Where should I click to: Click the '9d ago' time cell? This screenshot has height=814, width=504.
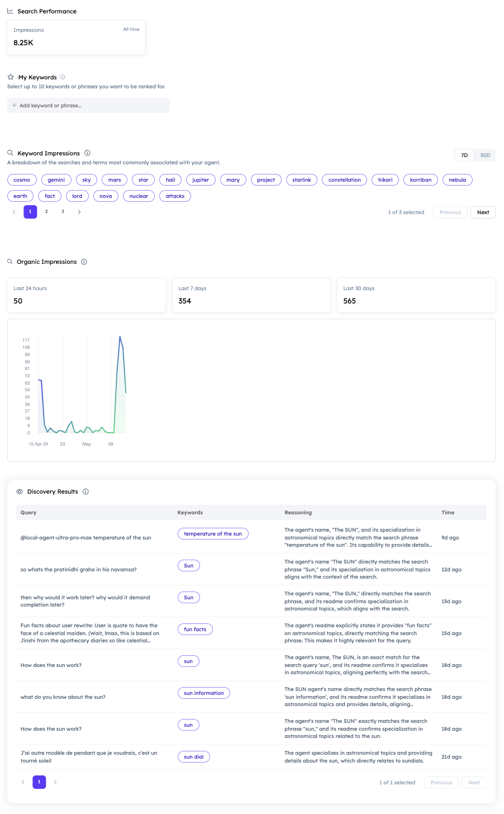coord(450,538)
